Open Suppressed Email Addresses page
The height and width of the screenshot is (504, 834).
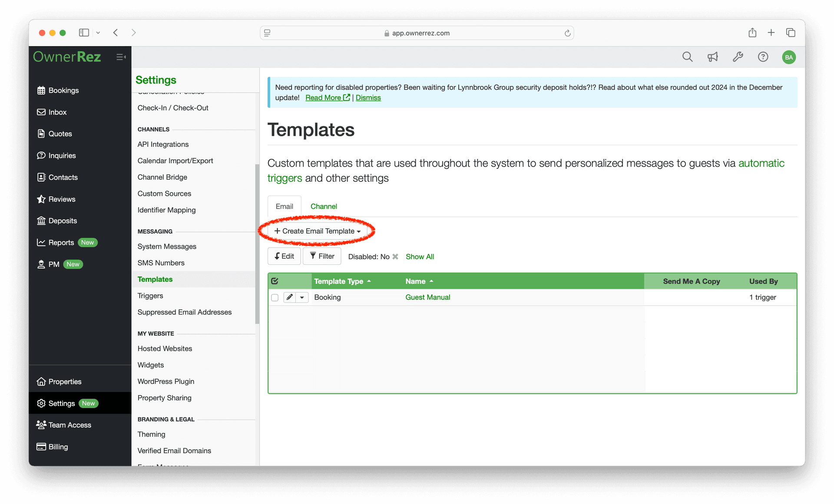click(184, 312)
